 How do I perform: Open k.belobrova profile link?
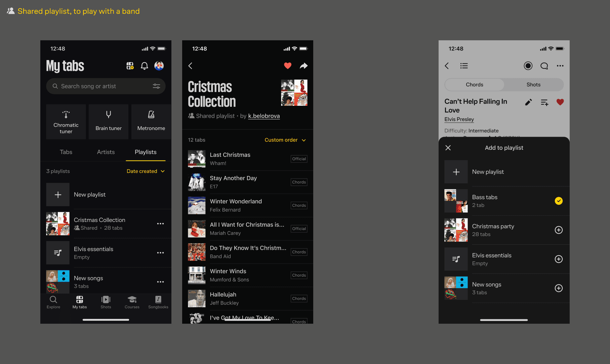click(264, 116)
